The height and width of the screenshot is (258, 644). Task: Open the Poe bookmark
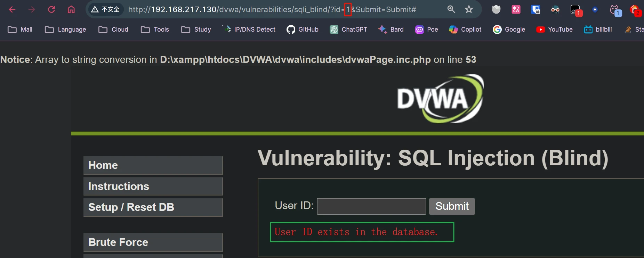click(x=427, y=30)
